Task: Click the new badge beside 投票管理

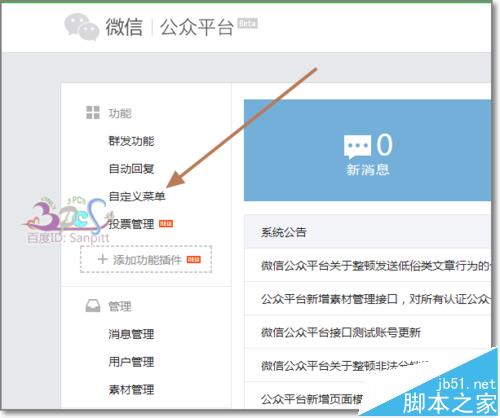Action: 166,224
